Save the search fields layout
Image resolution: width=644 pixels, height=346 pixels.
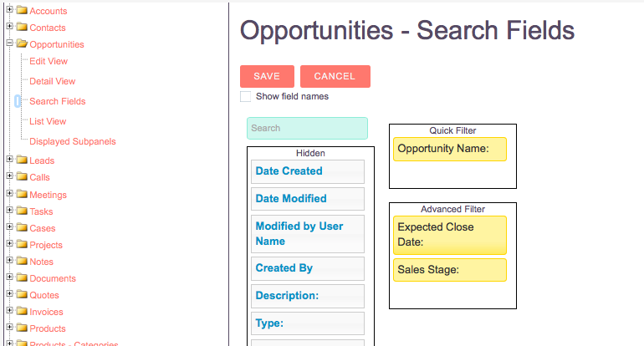click(x=267, y=76)
